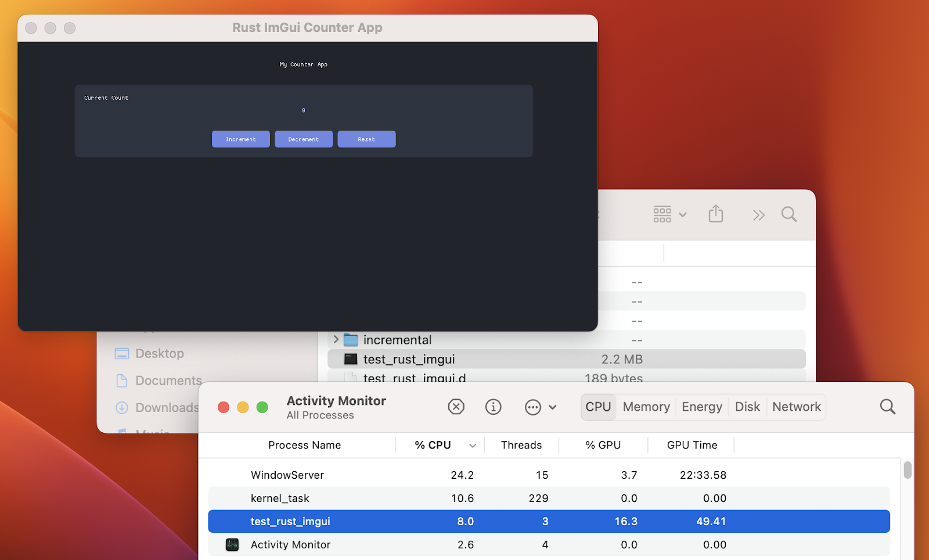Open the % CPU column sort dropdown
The image size is (929, 560).
[x=473, y=445]
